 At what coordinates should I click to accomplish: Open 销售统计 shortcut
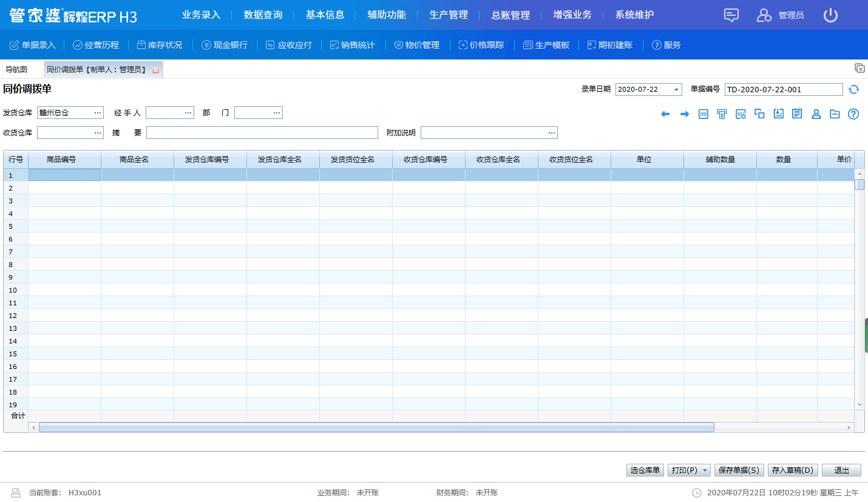352,45
